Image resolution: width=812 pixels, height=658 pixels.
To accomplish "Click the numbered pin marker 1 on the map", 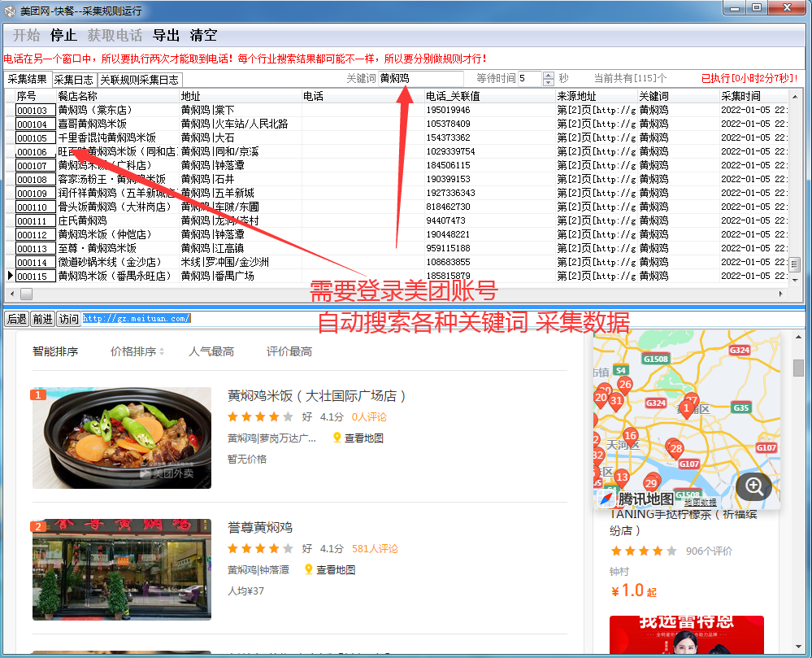I will 687,409.
